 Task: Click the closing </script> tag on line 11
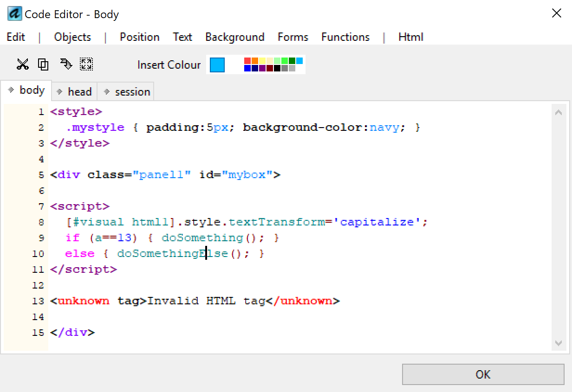click(84, 270)
